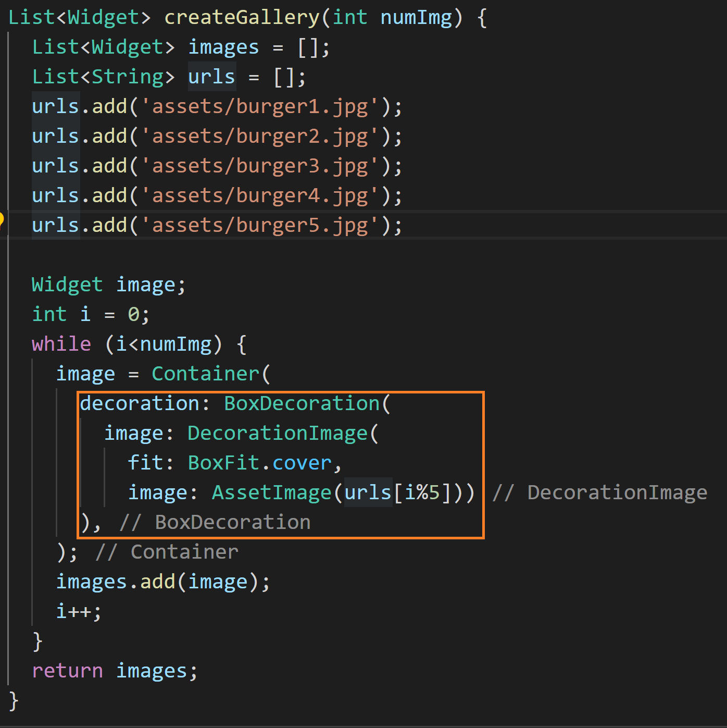The image size is (727, 728).
Task: Click DecorationImage( constructor text
Action: tap(283, 434)
